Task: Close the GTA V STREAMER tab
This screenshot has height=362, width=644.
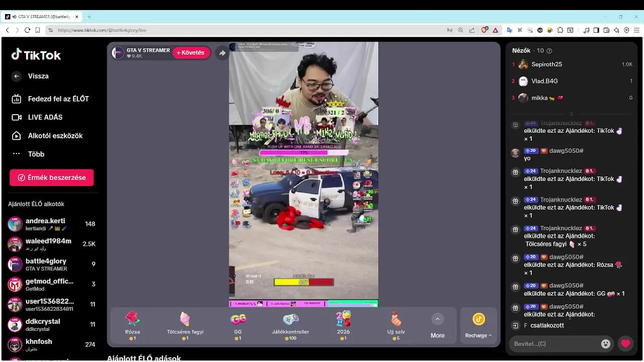Action: (77, 17)
